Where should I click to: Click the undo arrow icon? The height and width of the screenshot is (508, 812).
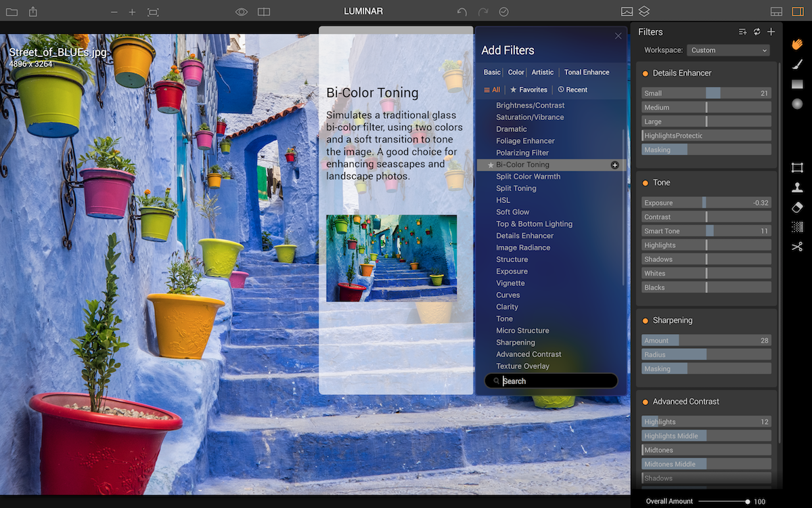click(462, 12)
